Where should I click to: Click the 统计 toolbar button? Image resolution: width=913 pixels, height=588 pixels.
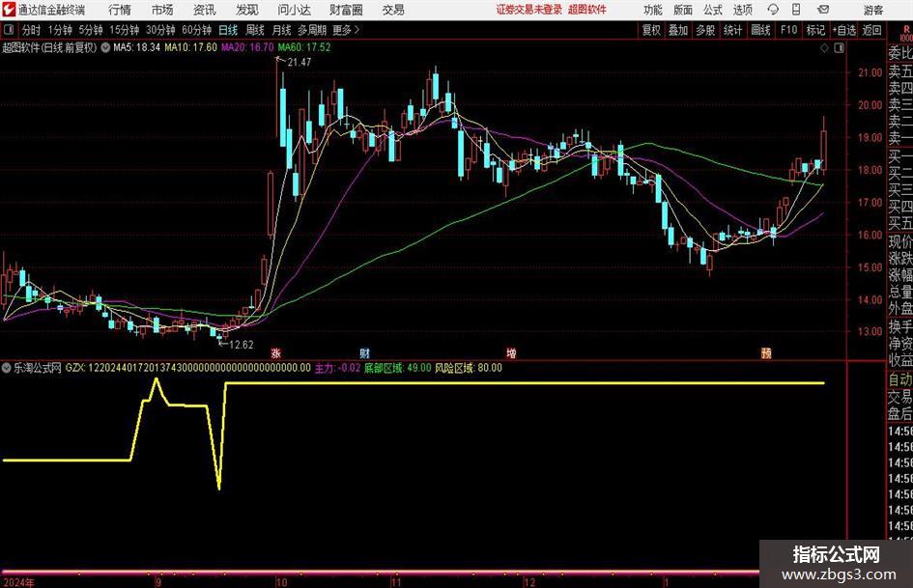[x=732, y=30]
